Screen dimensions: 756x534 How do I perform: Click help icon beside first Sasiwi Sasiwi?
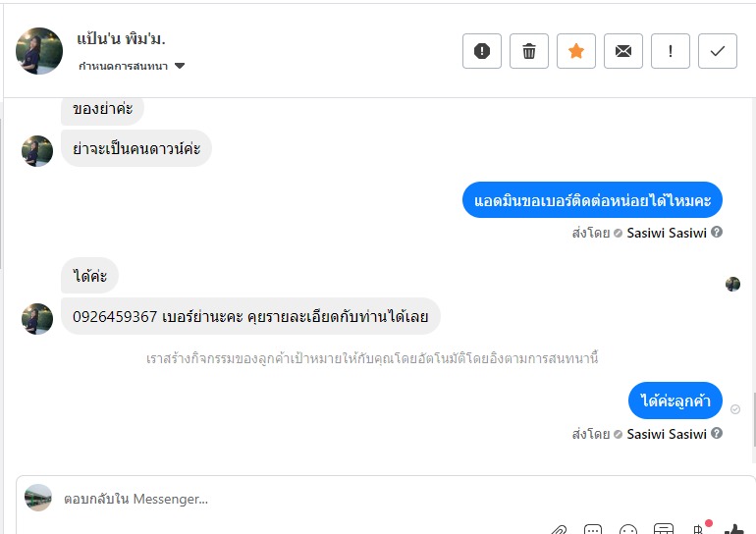pyautogui.click(x=717, y=233)
